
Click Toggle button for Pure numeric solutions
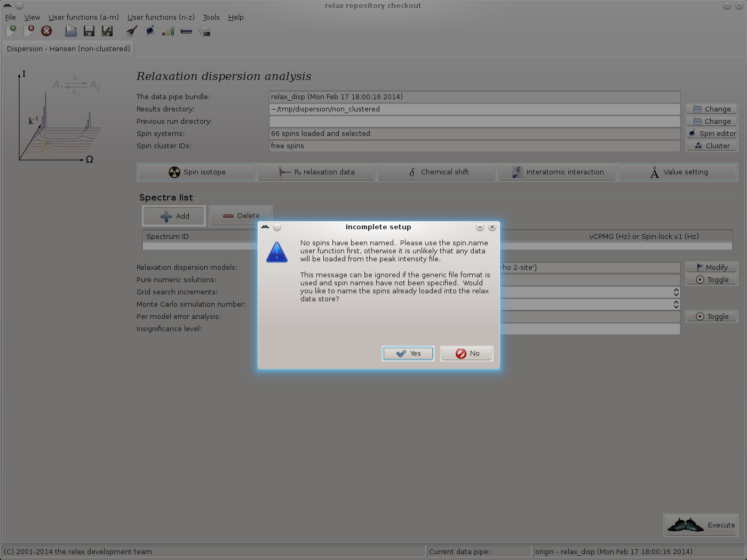712,280
